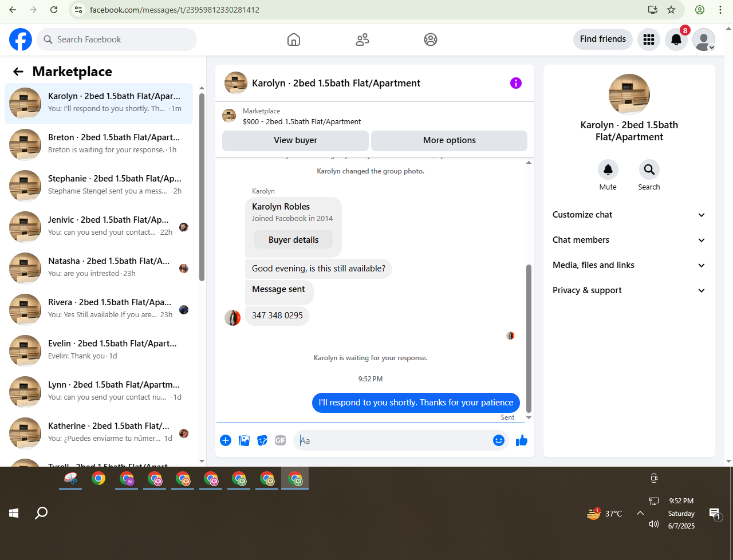
Task: Open the Friends icon in top navigation
Action: tap(362, 40)
